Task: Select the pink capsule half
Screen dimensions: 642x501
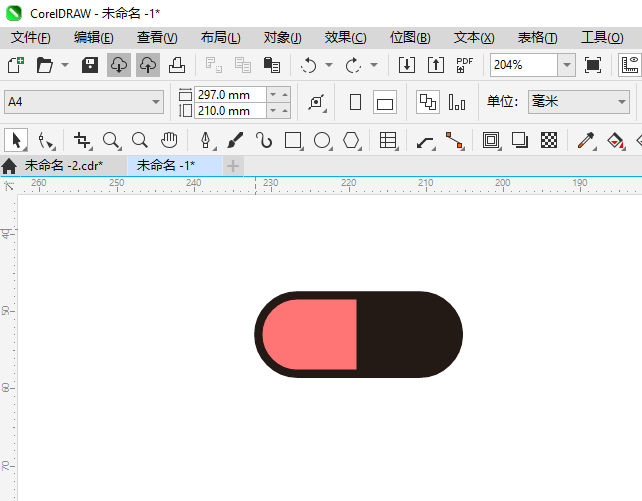Action: click(310, 334)
